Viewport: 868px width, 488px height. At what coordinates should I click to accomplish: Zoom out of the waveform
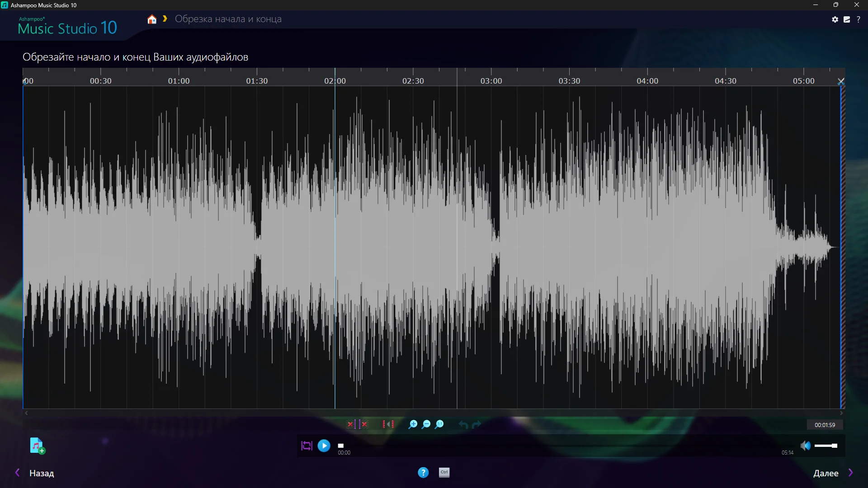[426, 424]
